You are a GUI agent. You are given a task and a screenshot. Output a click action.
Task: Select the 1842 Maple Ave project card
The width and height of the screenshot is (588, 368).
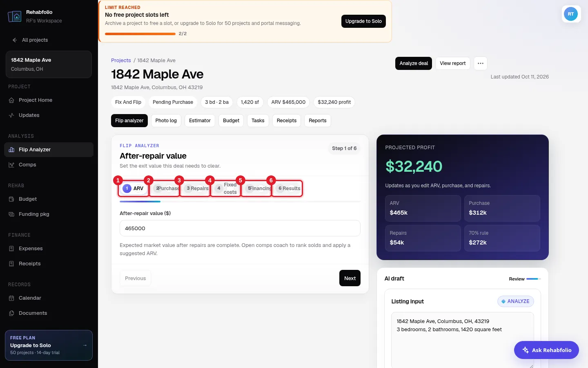[x=49, y=64]
